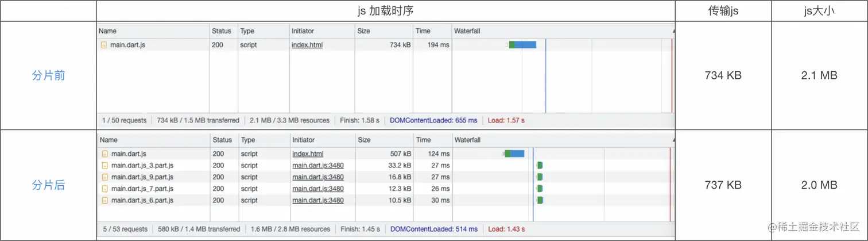
Task: Click the 16.8 kB size cell
Action: pos(399,177)
